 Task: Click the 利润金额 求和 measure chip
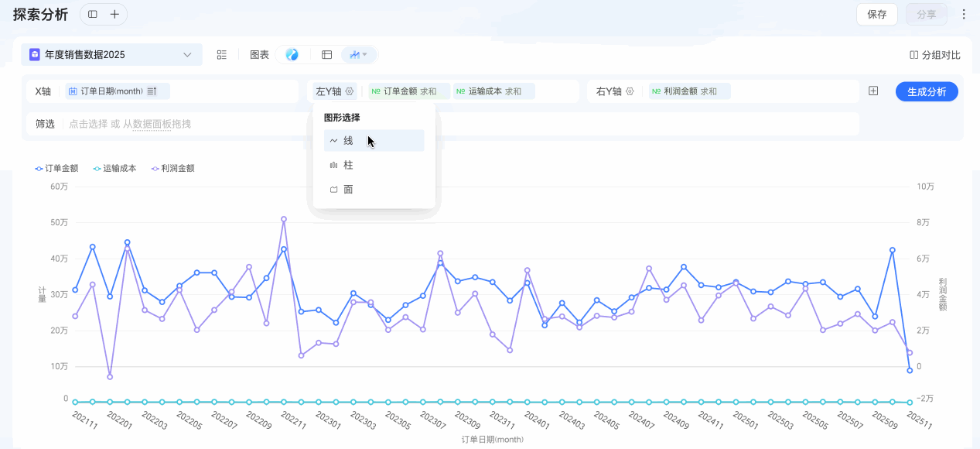689,91
